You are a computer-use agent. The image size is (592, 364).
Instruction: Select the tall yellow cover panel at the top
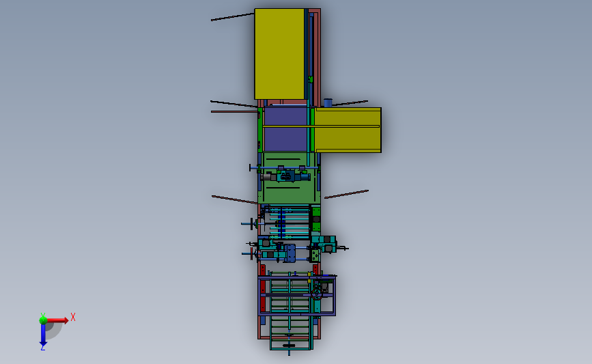[x=279, y=54]
